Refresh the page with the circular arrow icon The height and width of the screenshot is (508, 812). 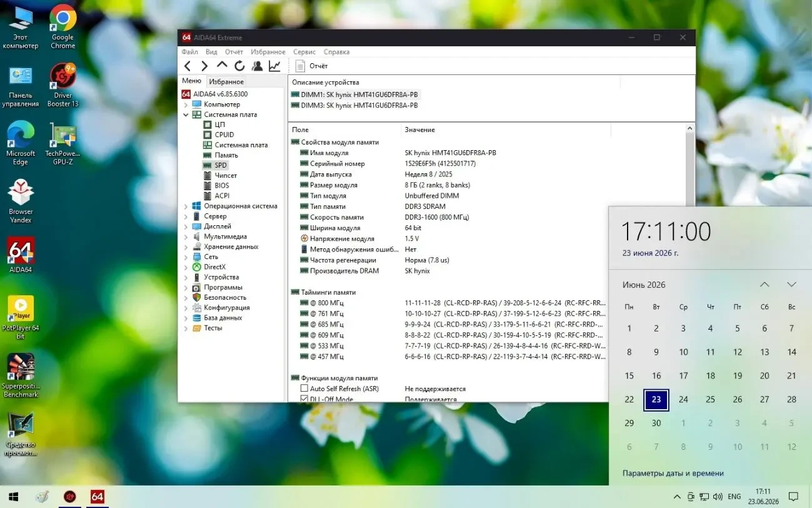tap(239, 66)
